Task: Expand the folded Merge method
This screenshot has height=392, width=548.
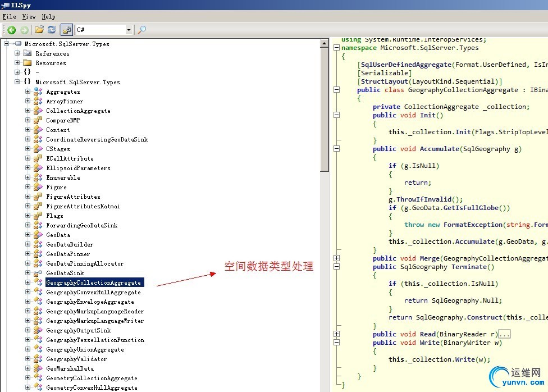Action: coord(336,258)
